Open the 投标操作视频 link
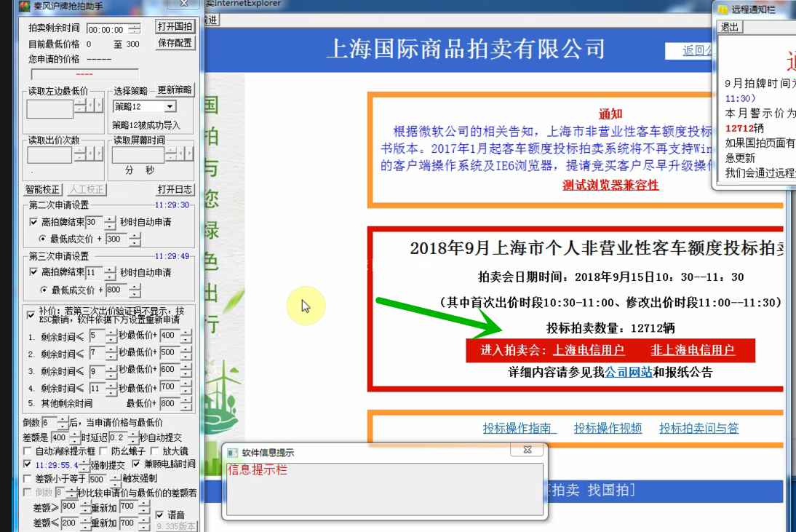Screen dimensions: 796x532 tap(608, 428)
